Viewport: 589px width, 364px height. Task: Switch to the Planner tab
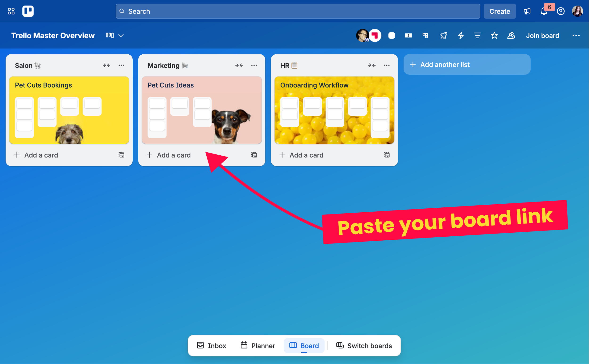(x=258, y=346)
